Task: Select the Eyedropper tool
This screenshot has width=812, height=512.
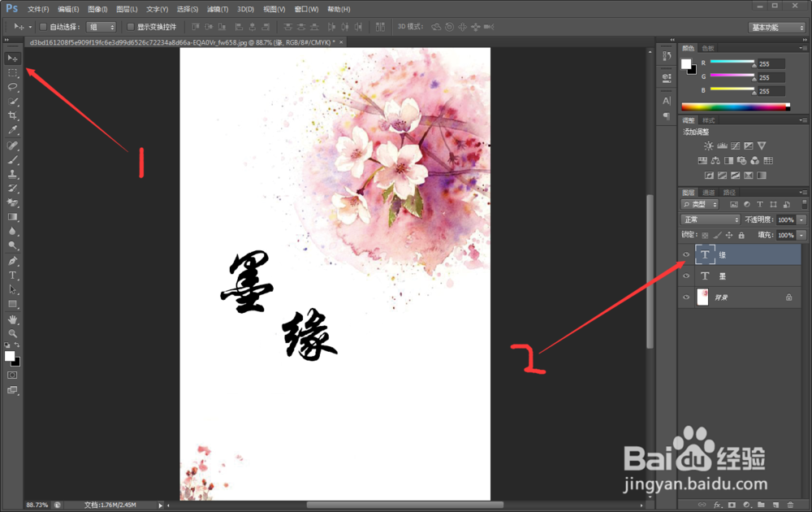Action: point(12,129)
